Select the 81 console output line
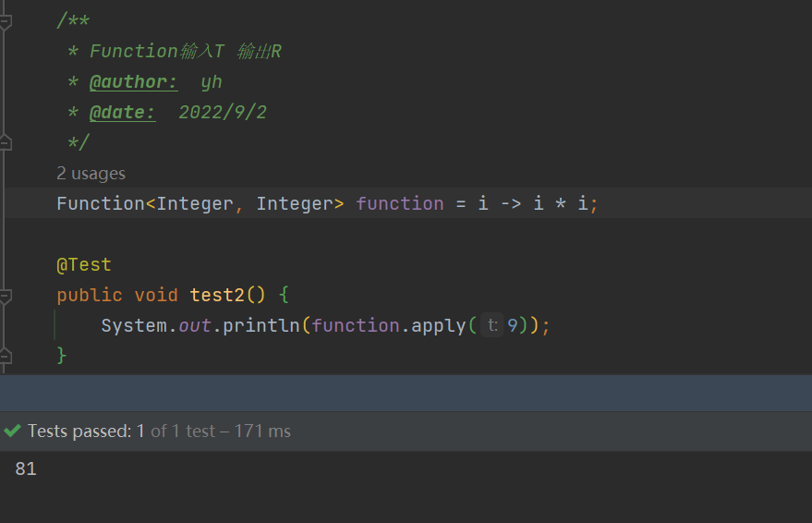 pyautogui.click(x=26, y=469)
